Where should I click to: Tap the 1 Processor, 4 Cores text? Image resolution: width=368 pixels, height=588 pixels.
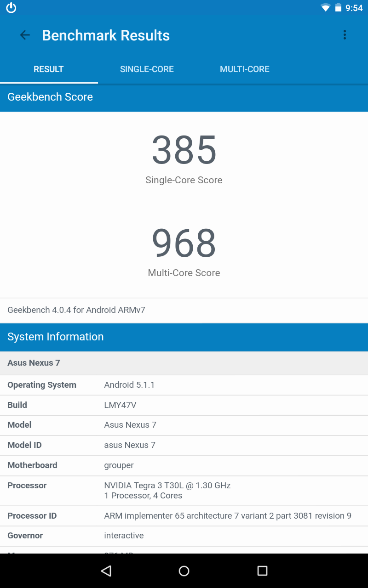click(143, 496)
